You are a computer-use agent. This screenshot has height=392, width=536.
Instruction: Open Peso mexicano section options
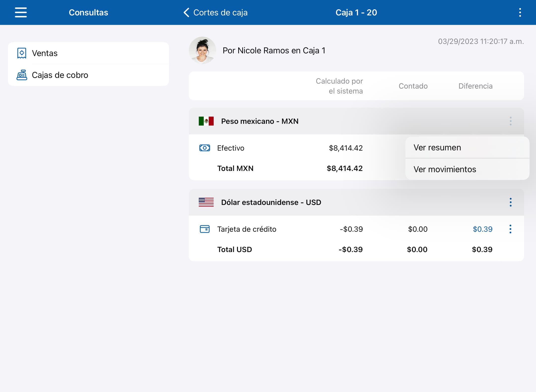point(510,121)
